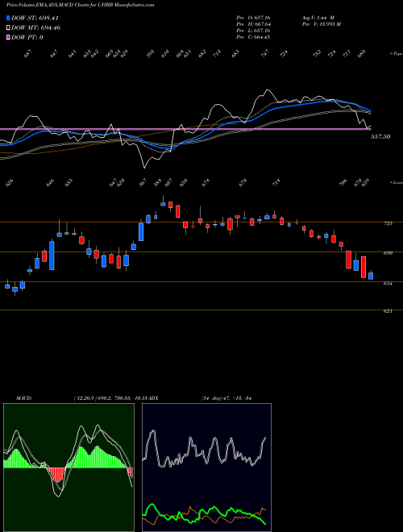
Task: Click the magenta DOW PT legend swatch
Action: (8, 37)
